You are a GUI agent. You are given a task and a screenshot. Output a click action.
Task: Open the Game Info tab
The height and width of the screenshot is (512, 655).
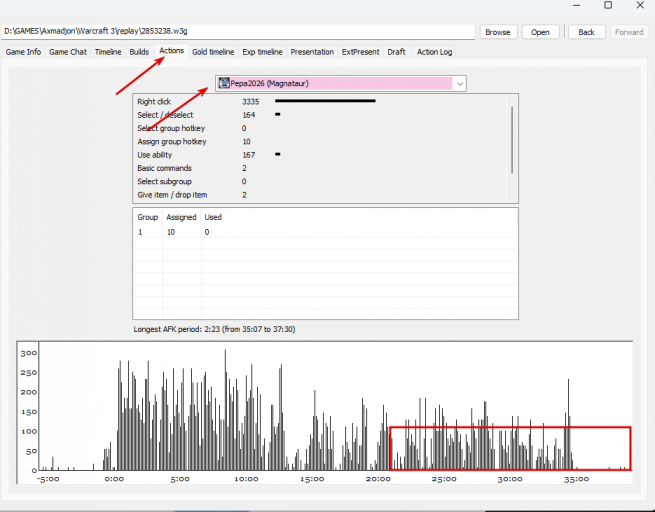point(23,52)
